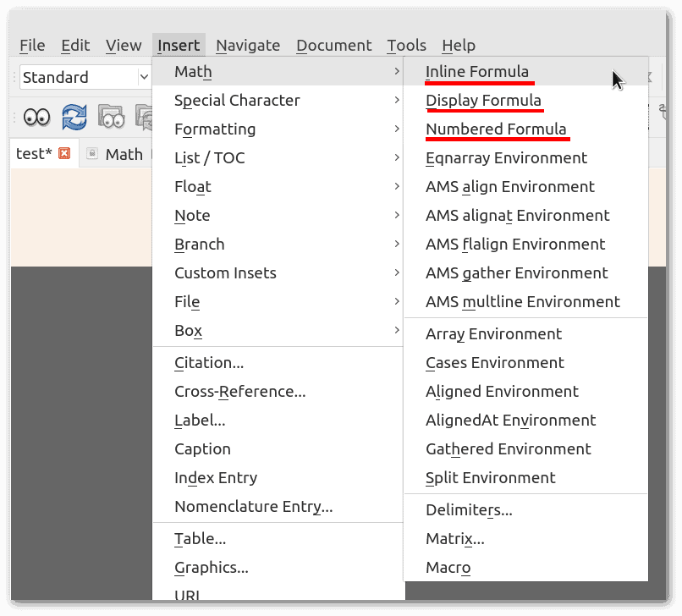
Task: Open the Tools menu in menu bar
Action: coord(406,46)
